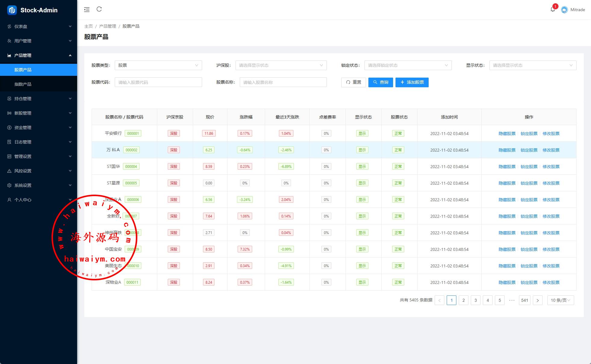Click the 仪表盘 dashboard sidebar icon
The width and height of the screenshot is (591, 364).
coord(9,26)
